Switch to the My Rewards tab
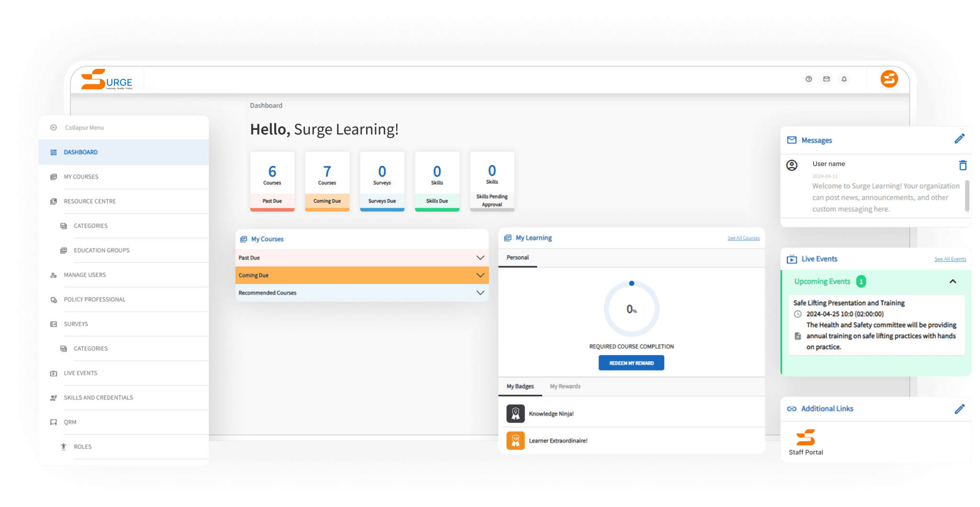This screenshot has width=980, height=507. 565,386
